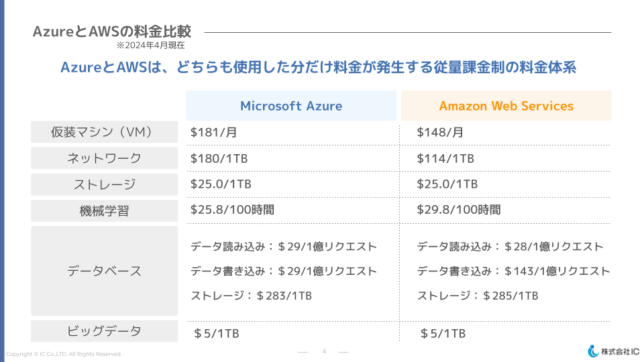Select the ストレージ row label
The image size is (644, 362).
tap(104, 184)
